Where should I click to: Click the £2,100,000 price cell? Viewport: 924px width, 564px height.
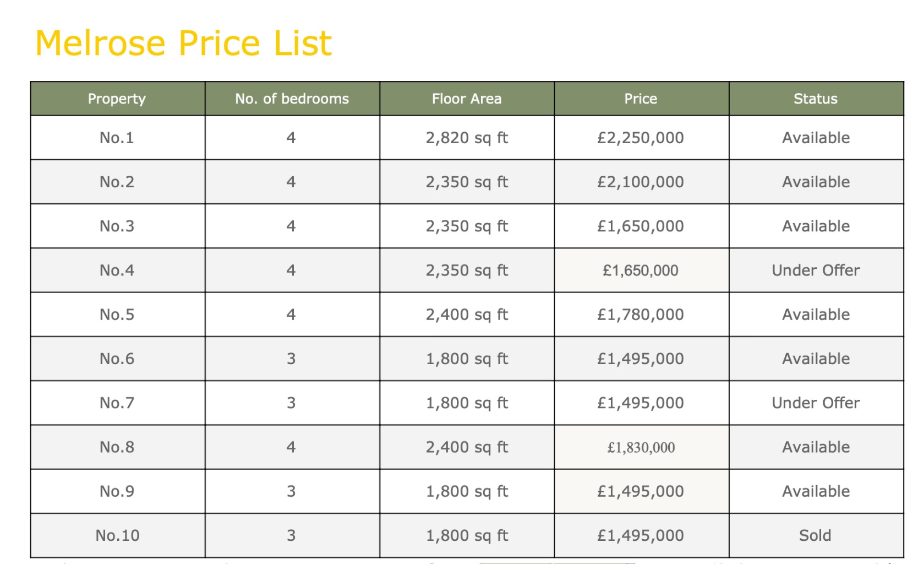[641, 182]
